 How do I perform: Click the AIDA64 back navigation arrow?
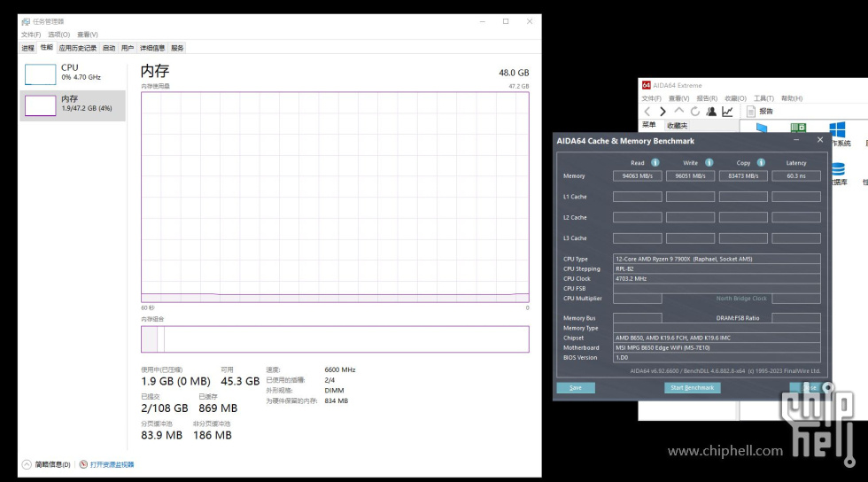(x=647, y=112)
